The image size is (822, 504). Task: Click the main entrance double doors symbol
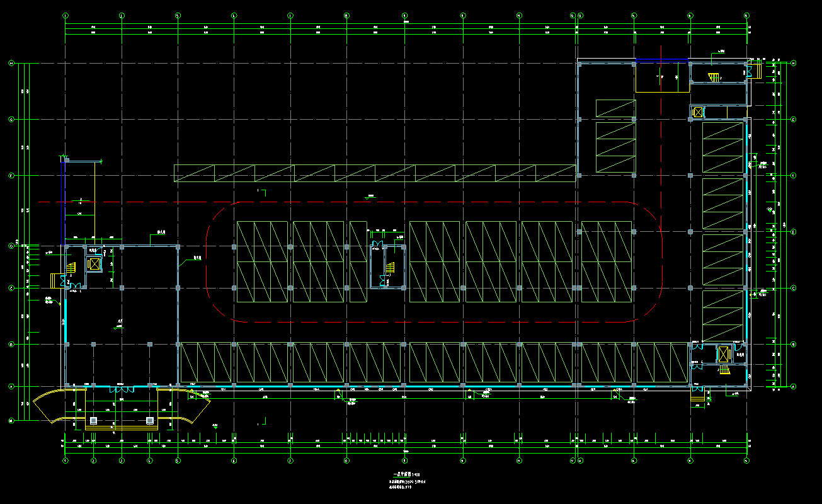point(122,389)
